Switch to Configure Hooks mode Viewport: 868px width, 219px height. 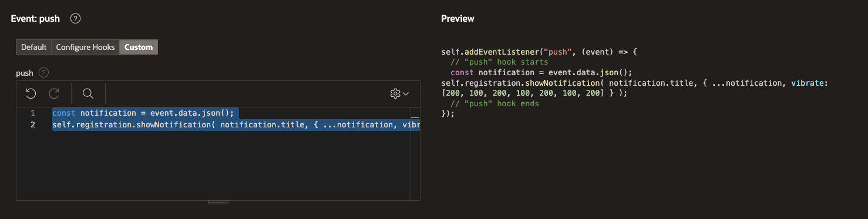pyautogui.click(x=85, y=47)
